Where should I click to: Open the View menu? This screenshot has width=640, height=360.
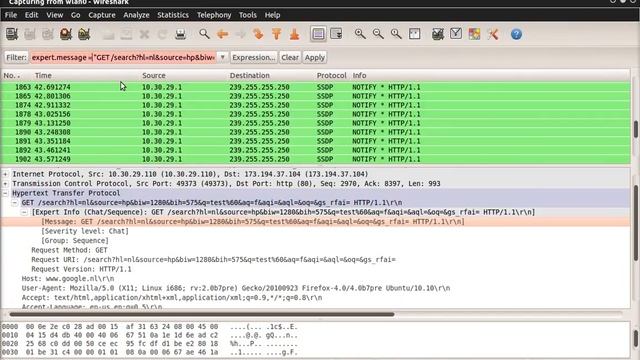tap(55, 15)
